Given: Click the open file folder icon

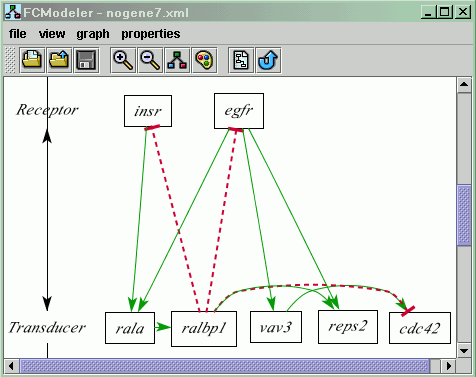Looking at the screenshot, I should [x=32, y=60].
